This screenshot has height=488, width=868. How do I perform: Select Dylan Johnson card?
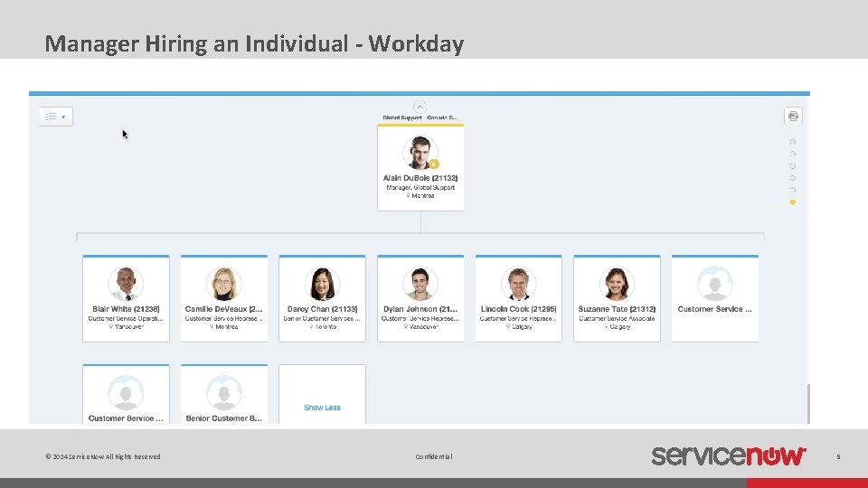(x=420, y=299)
